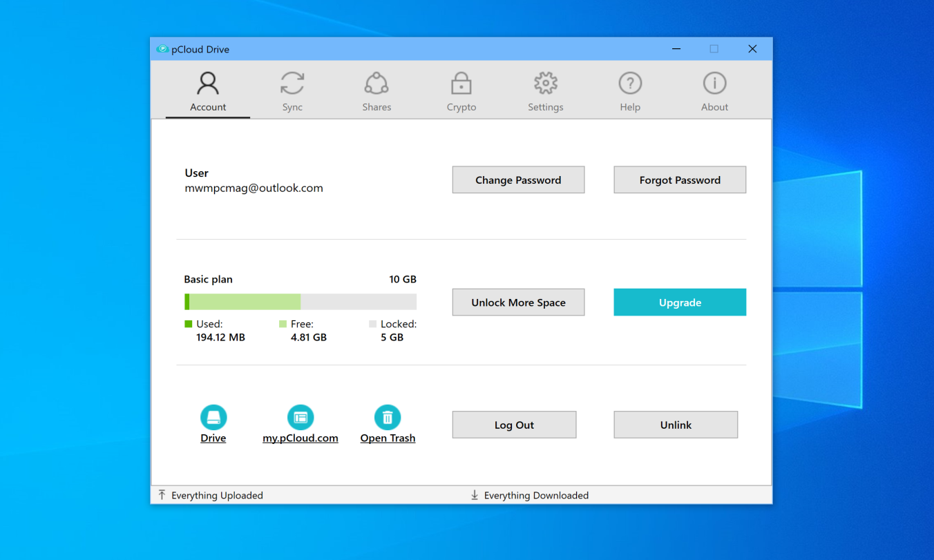Viewport: 934px width, 560px height.
Task: Click the my.pCloud.com web icon
Action: tap(300, 417)
